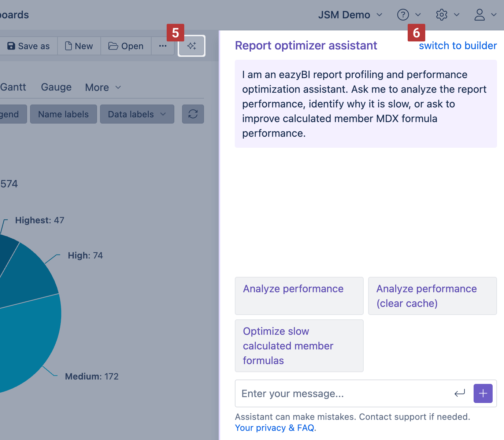Expand the chevron beside the settings gear
The height and width of the screenshot is (440, 504).
456,15
